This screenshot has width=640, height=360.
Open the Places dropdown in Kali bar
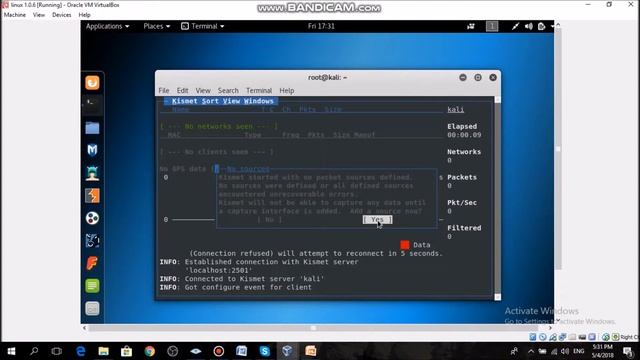pyautogui.click(x=157, y=26)
